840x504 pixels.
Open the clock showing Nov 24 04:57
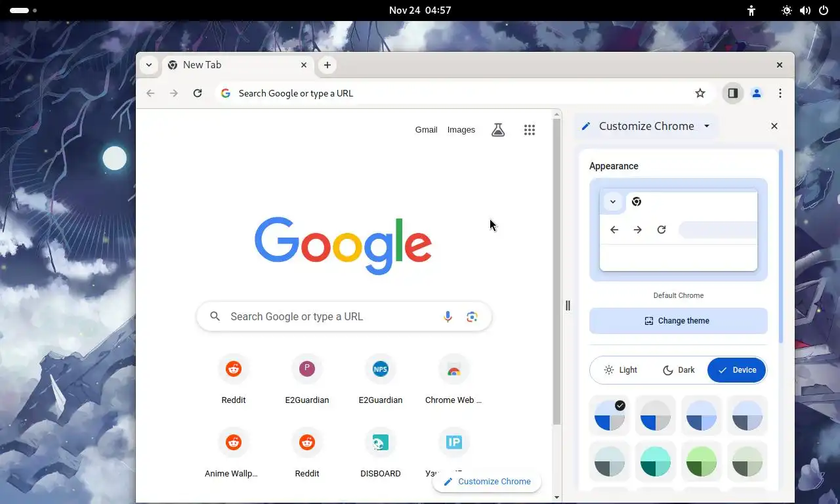pos(420,10)
